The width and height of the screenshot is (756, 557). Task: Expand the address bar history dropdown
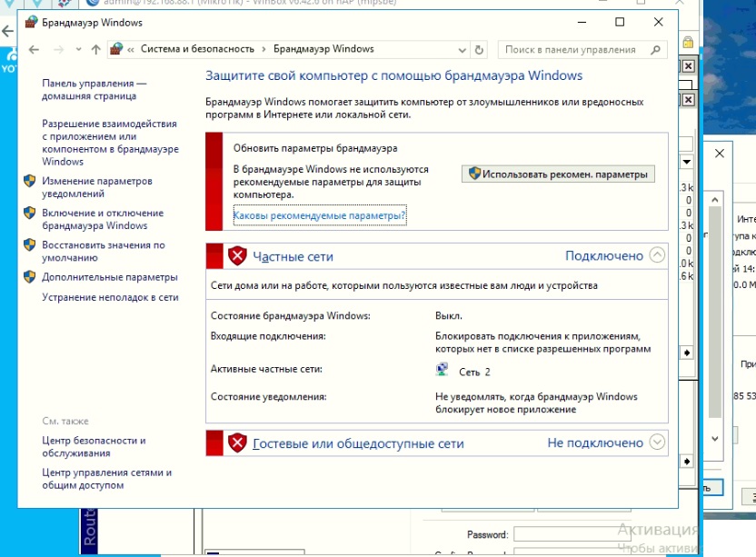[462, 50]
